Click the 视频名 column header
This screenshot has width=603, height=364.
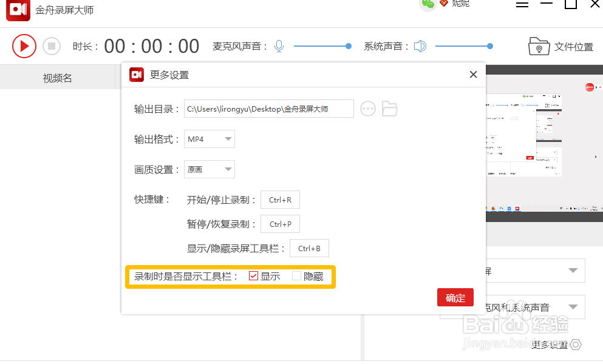[57, 78]
